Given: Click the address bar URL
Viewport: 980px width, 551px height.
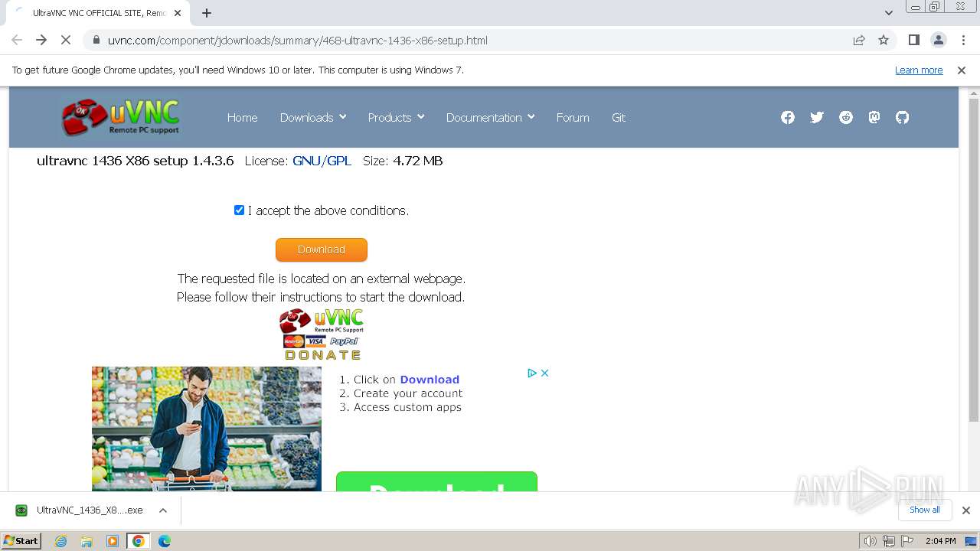Looking at the screenshot, I should pyautogui.click(x=297, y=40).
